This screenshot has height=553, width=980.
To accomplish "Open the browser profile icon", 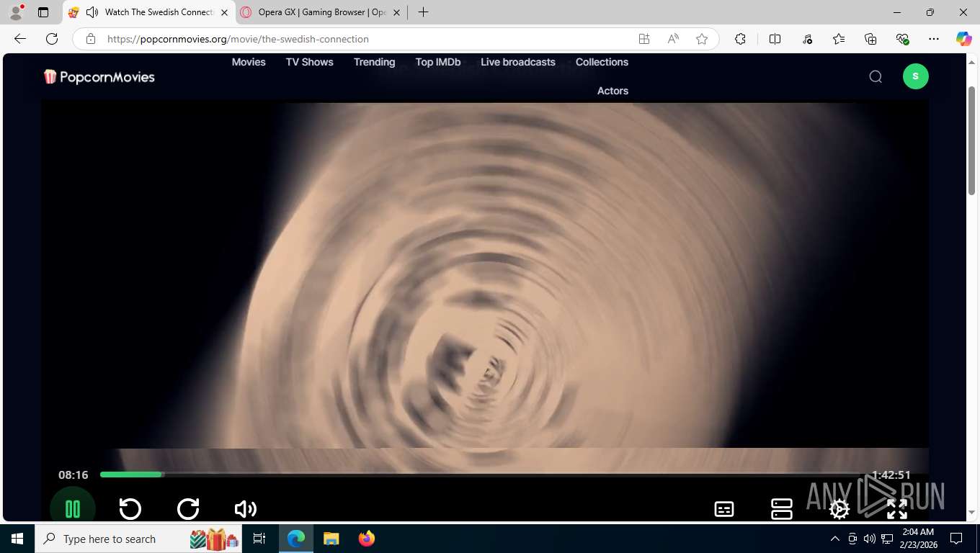I will click(16, 12).
